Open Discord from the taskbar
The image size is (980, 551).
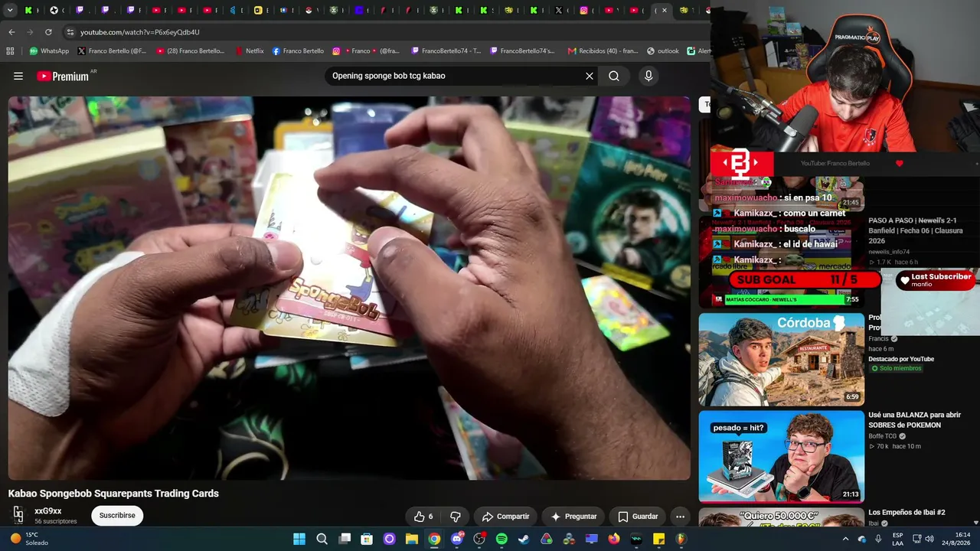click(457, 539)
